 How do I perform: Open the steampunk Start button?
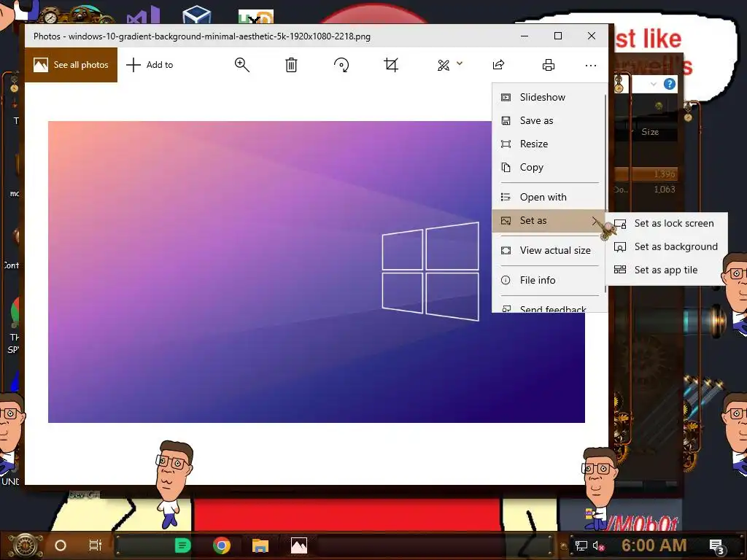click(26, 545)
